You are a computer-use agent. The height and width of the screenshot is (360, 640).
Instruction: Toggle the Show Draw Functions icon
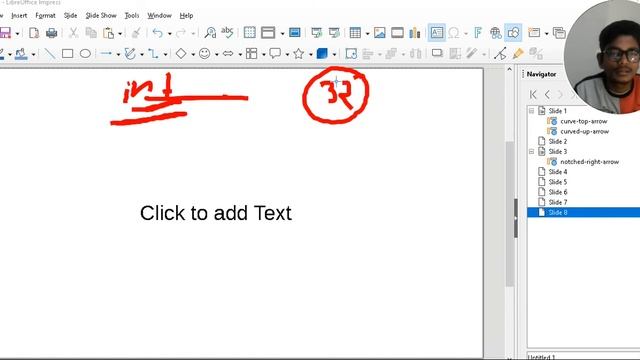513,33
